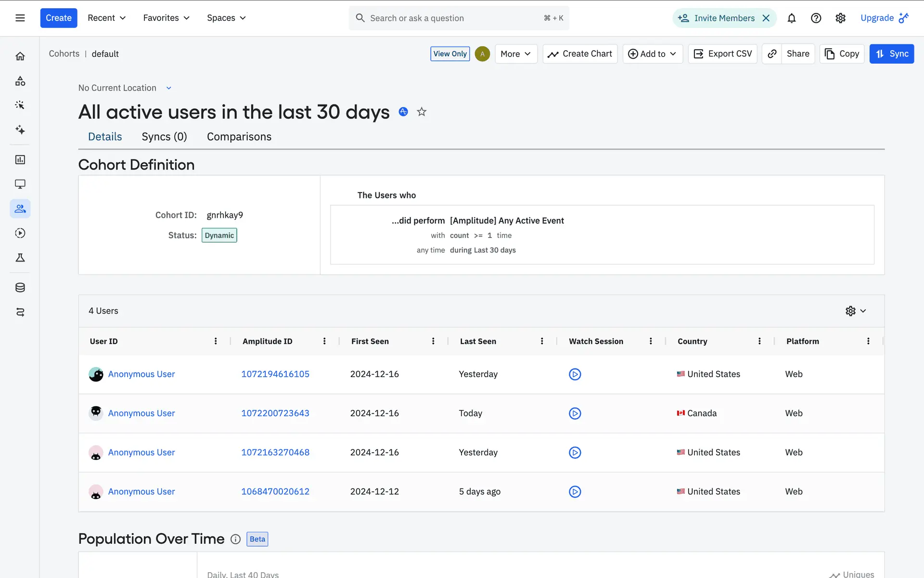Image resolution: width=924 pixels, height=578 pixels.
Task: Watch session for the Canada user
Action: click(575, 413)
